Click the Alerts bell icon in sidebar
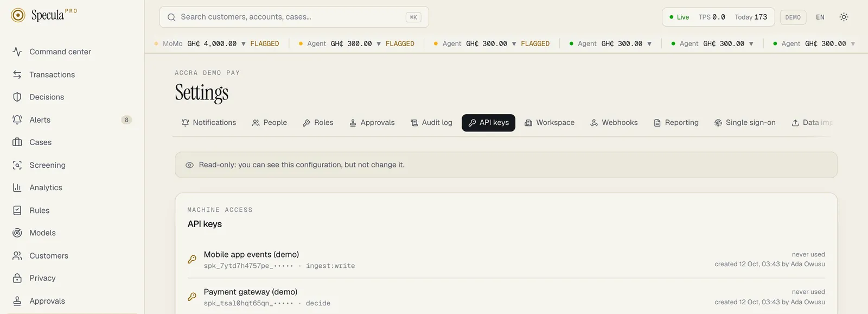Image resolution: width=868 pixels, height=314 pixels. [17, 120]
